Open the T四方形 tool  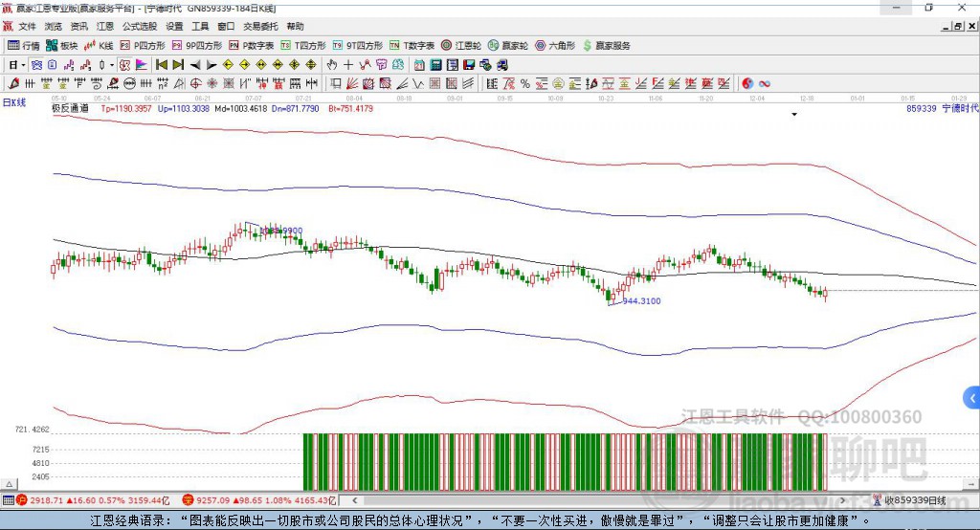pos(303,46)
